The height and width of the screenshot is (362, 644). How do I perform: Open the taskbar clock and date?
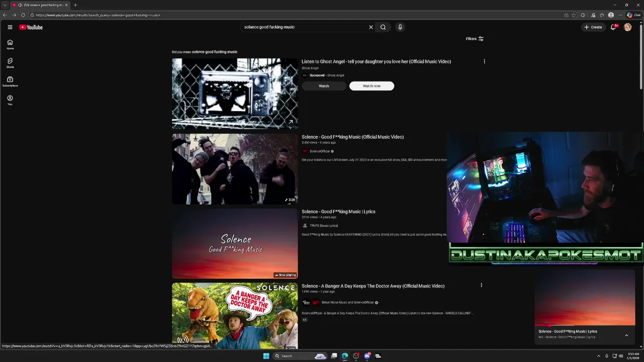tap(633, 356)
